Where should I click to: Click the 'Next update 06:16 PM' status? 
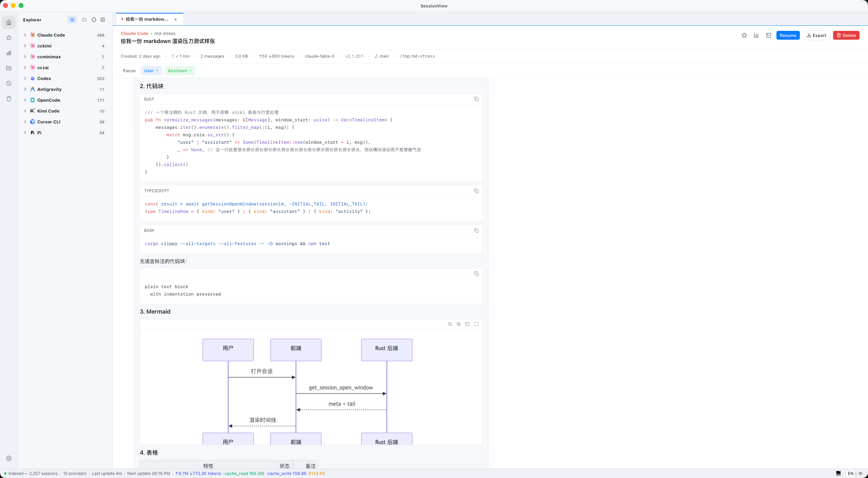click(x=149, y=474)
